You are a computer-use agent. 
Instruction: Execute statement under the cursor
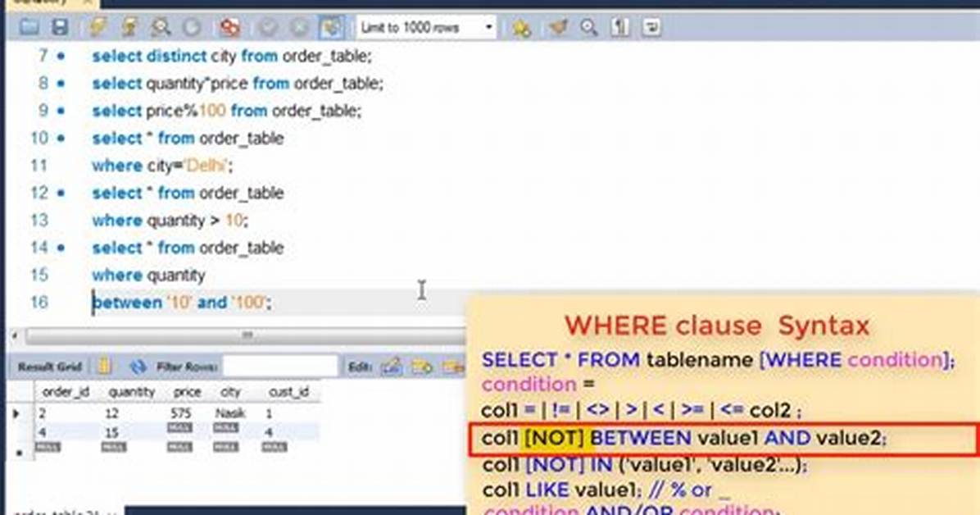coord(129,27)
